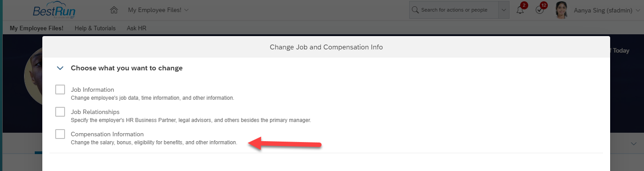
Task: Select the My Employee Files! tab
Action: click(37, 28)
